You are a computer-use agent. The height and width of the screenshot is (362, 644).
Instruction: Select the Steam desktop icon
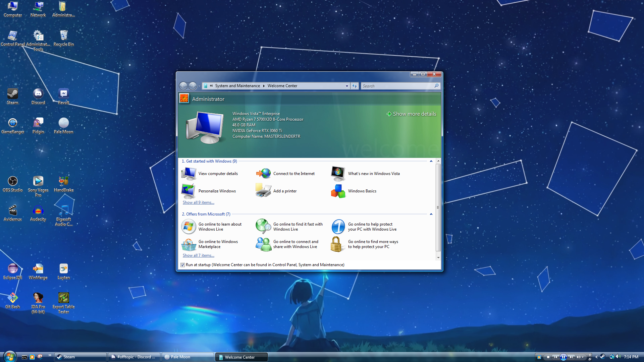(13, 97)
